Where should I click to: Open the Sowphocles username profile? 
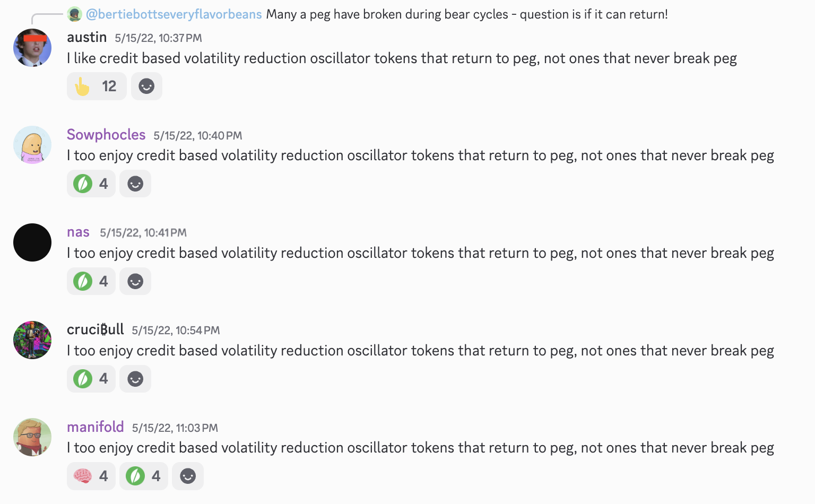(106, 135)
